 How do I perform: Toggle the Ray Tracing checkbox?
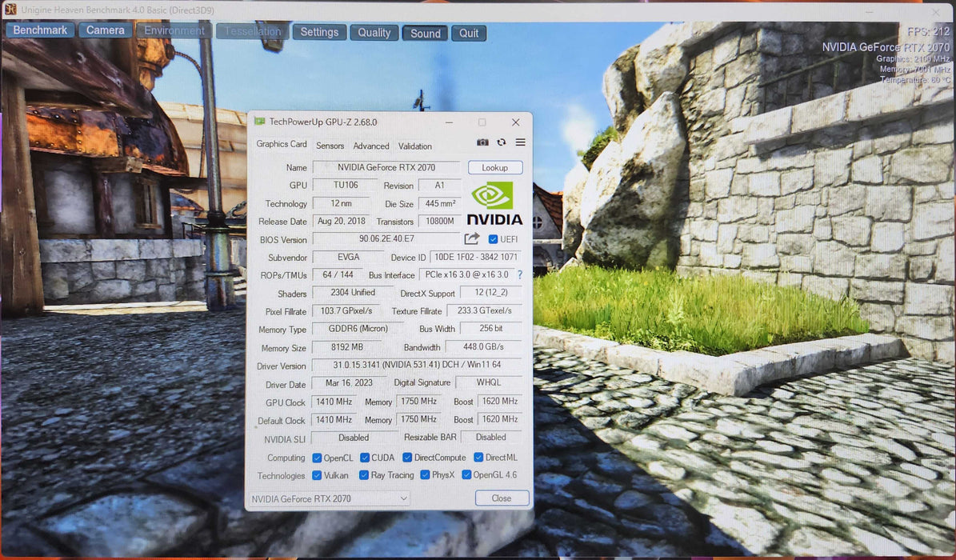coord(364,475)
